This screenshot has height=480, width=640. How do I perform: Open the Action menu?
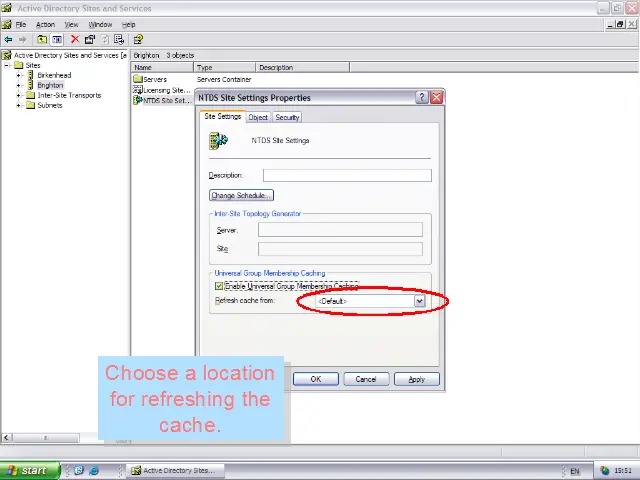[x=45, y=24]
